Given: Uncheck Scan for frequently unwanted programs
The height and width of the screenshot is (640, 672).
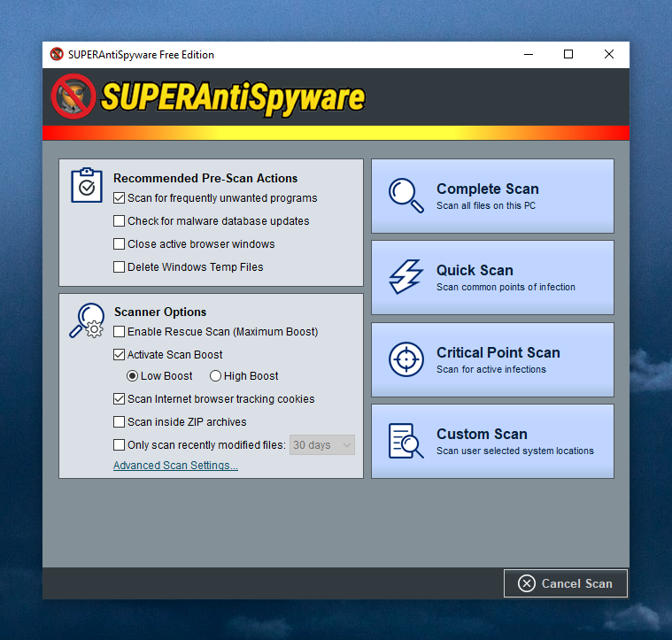Looking at the screenshot, I should pyautogui.click(x=119, y=198).
